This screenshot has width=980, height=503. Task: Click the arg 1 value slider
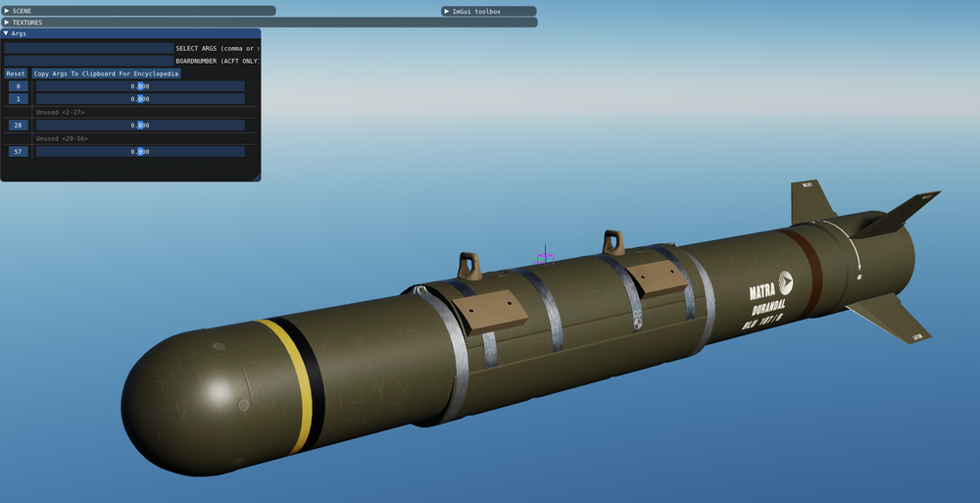pos(140,99)
